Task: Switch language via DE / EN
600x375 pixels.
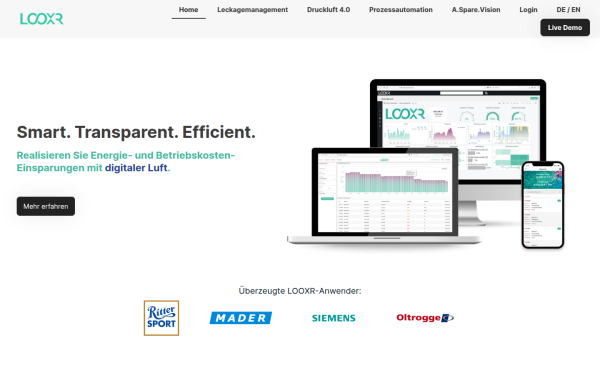Action: 568,10
